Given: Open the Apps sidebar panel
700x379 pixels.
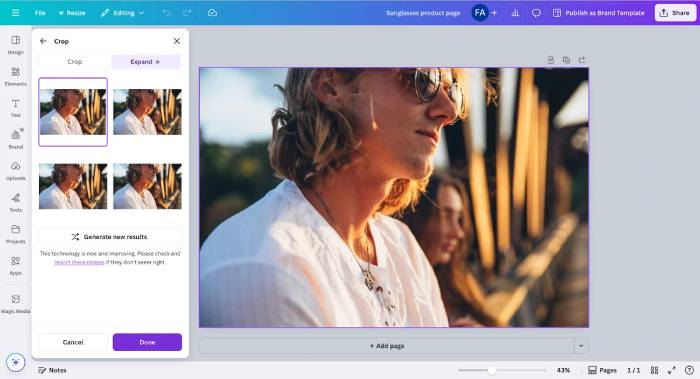Looking at the screenshot, I should click(16, 266).
